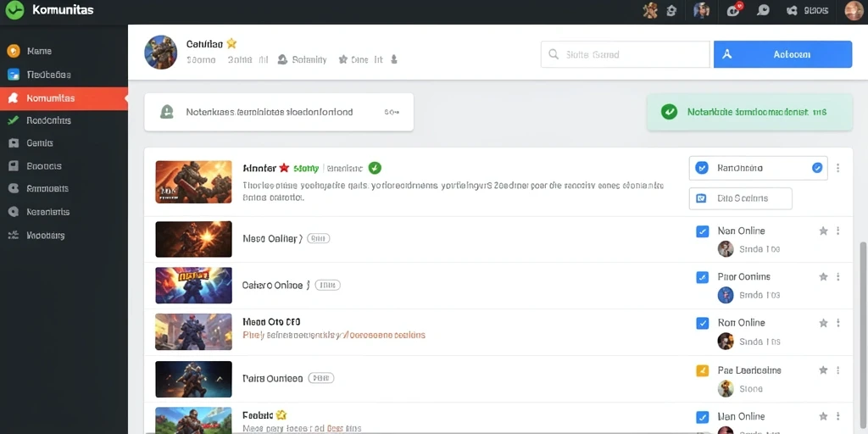Toggle the Ron Online checkbox
868x434 pixels.
702,323
